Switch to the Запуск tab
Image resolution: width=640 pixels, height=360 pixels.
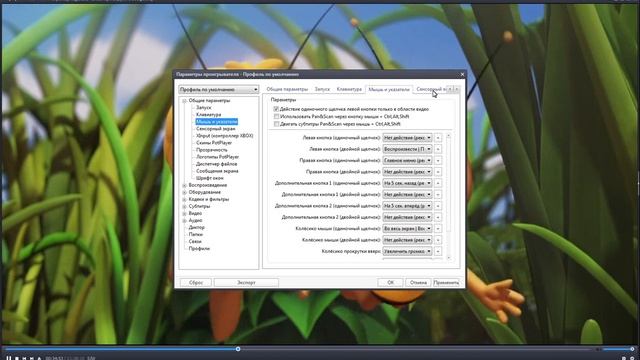tap(322, 89)
